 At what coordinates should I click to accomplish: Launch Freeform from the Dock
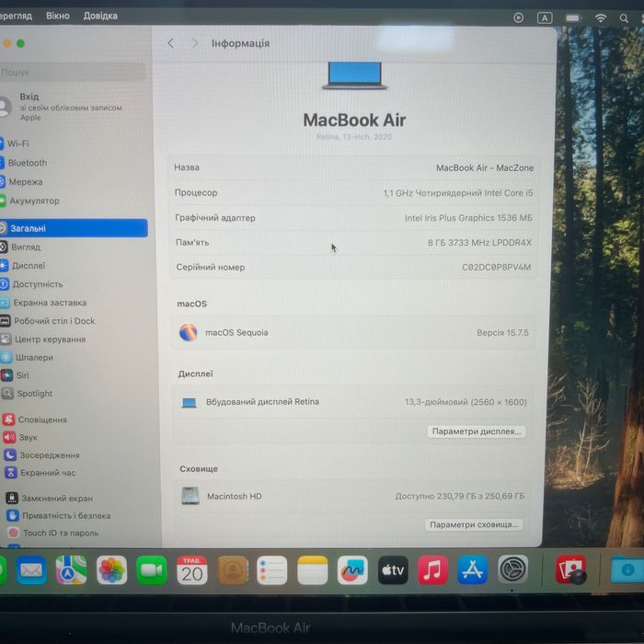click(352, 570)
